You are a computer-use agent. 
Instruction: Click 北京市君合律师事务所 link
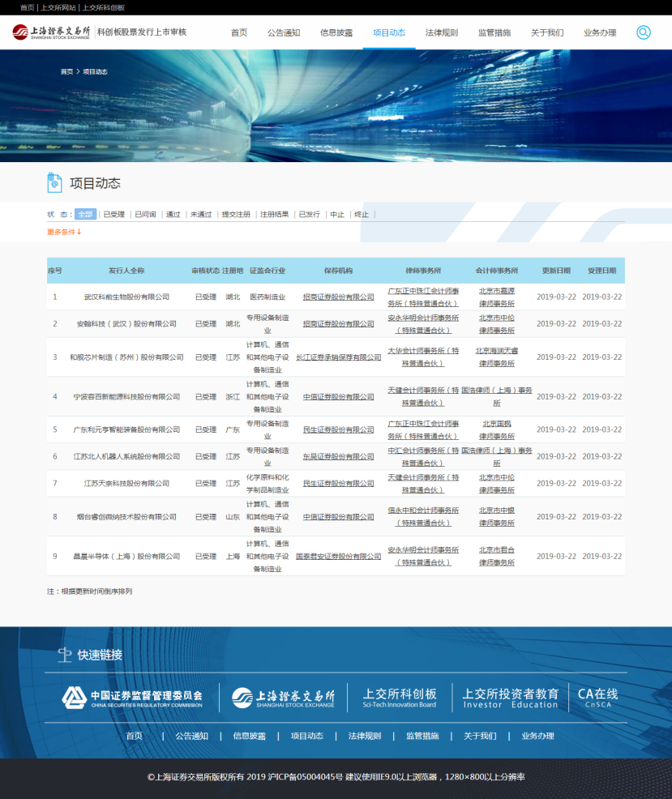pyautogui.click(x=497, y=557)
